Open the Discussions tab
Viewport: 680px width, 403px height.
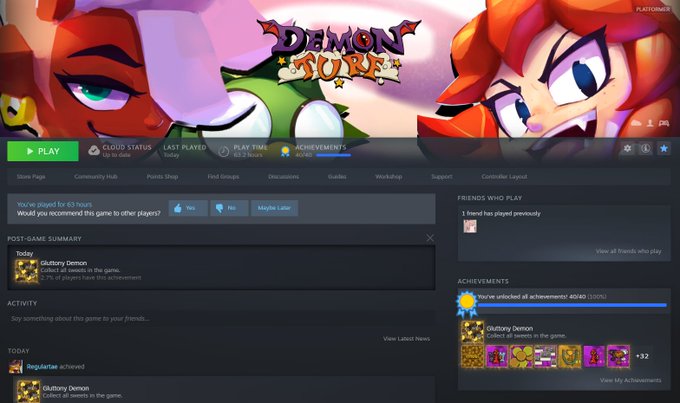283,177
